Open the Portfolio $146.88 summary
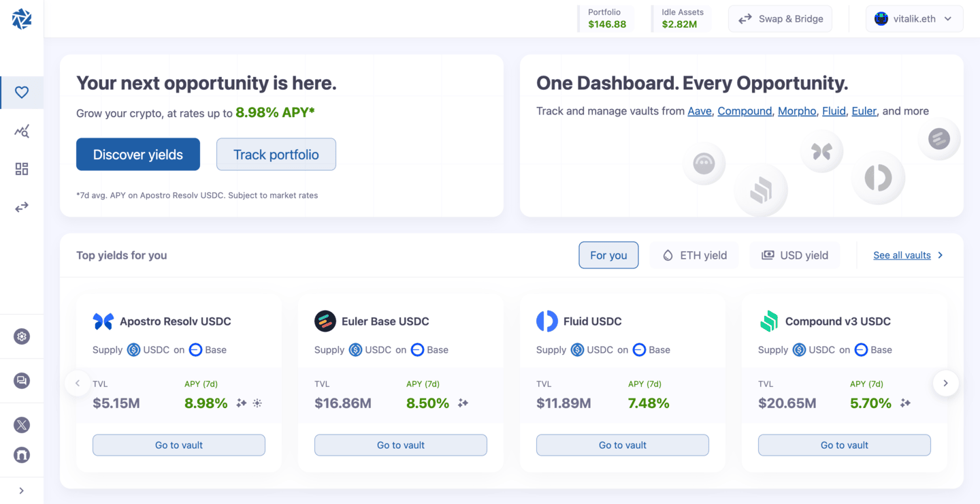The image size is (980, 504). (606, 19)
